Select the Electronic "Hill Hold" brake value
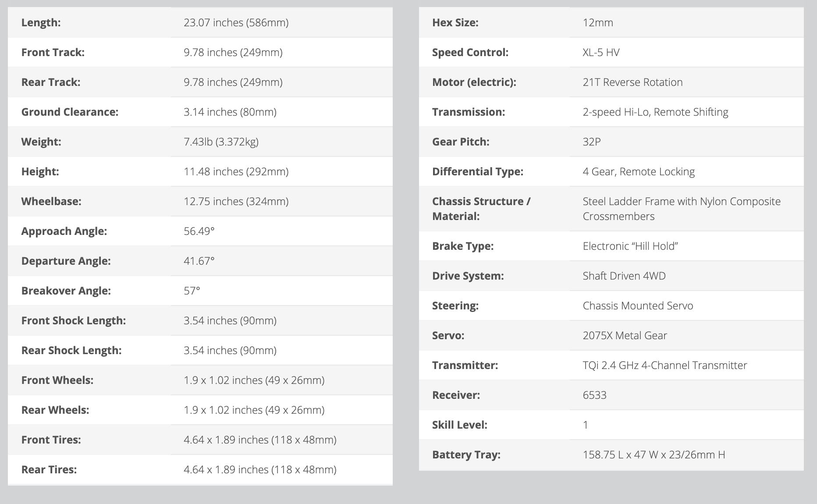Image resolution: width=817 pixels, height=504 pixels. 630,246
